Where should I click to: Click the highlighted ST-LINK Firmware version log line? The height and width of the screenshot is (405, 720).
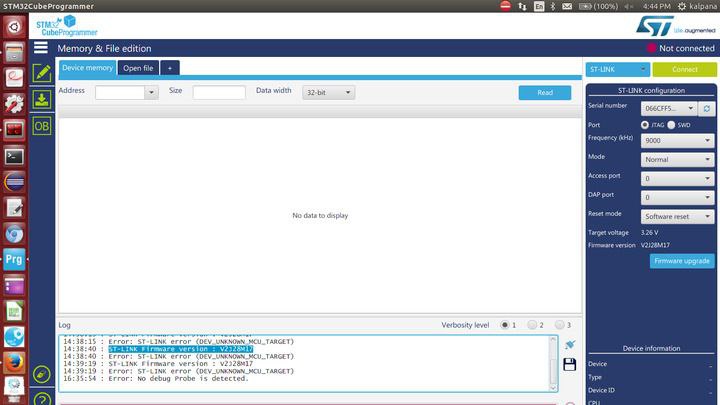[x=180, y=349]
